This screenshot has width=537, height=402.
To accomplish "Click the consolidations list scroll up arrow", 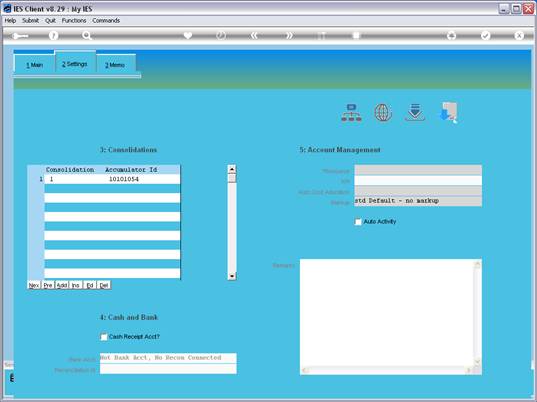I will pyautogui.click(x=232, y=169).
